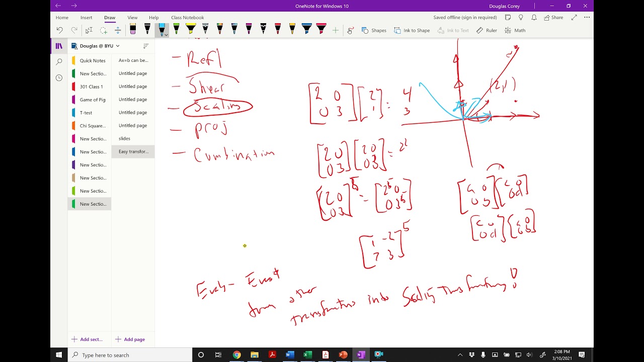Pick the gray pencil tool

pos(205,29)
